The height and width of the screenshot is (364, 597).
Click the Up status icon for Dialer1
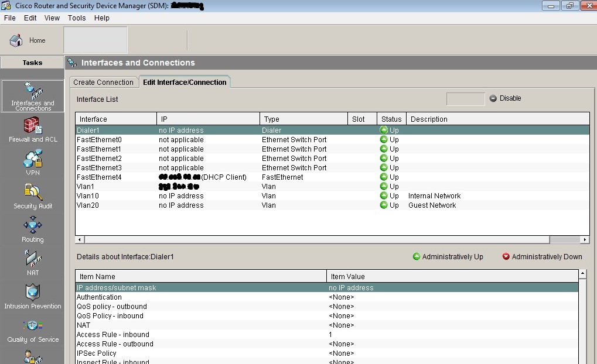tap(383, 130)
